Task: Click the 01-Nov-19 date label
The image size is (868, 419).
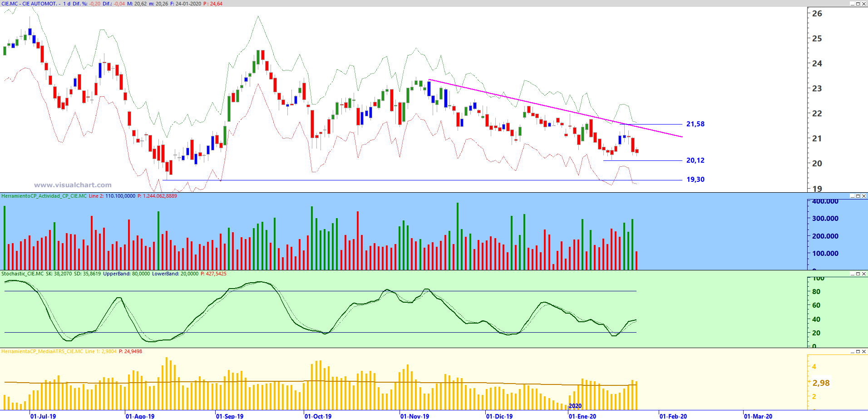Action: [x=414, y=416]
